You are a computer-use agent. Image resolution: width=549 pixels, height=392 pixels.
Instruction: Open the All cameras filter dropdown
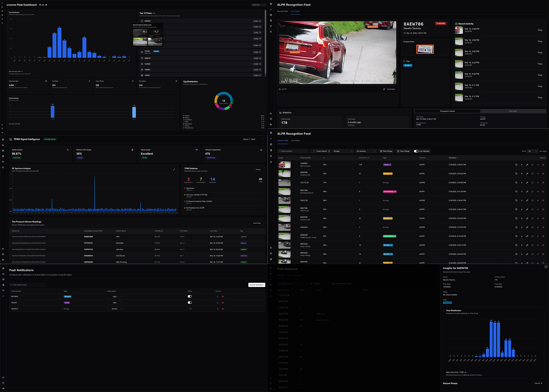click(366, 151)
